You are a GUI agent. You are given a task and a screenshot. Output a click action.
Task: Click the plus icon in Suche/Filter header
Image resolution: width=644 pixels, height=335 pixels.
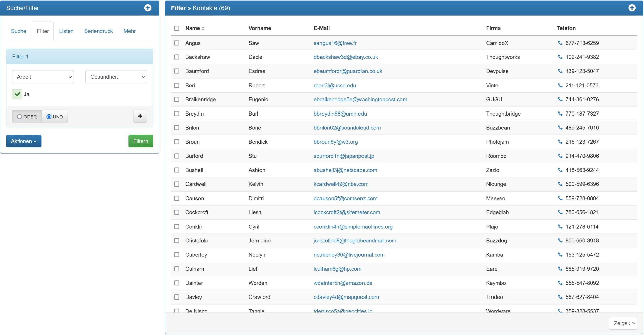(148, 8)
